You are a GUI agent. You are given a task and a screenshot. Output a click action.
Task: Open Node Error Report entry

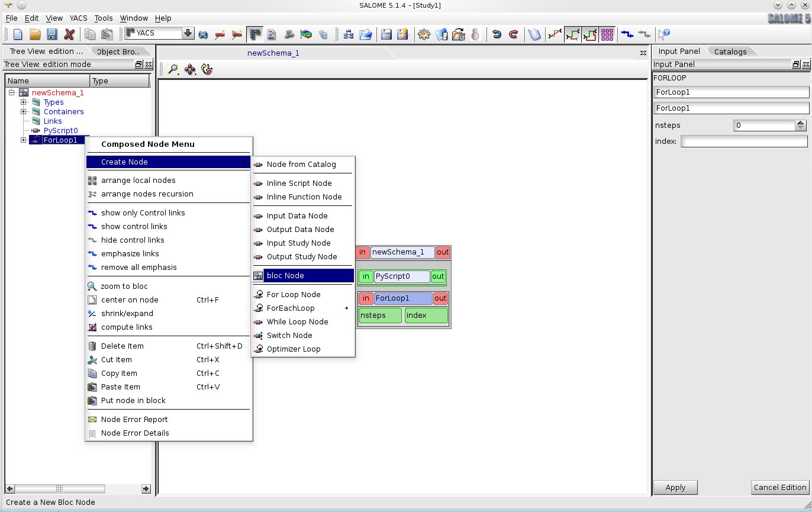(169, 419)
